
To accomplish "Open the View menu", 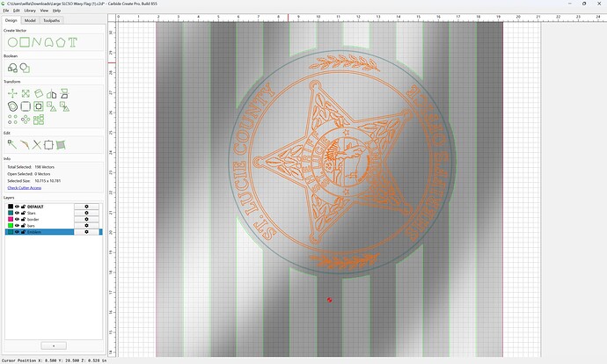I will 44,11.
